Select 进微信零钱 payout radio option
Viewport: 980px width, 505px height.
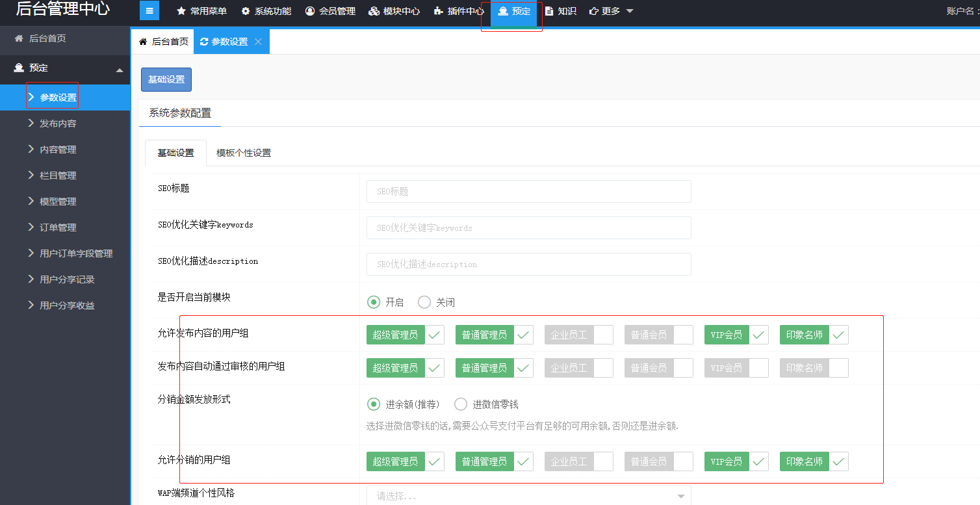click(461, 404)
